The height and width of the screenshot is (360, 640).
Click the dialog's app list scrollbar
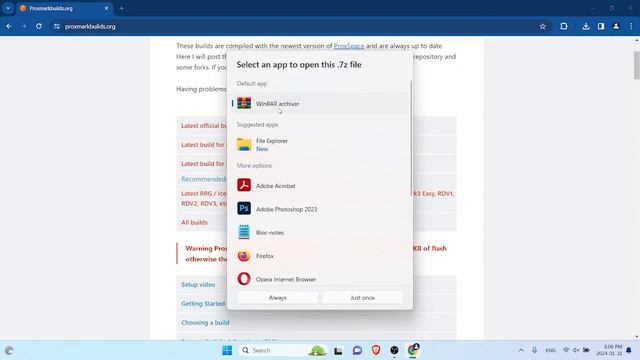click(411, 138)
